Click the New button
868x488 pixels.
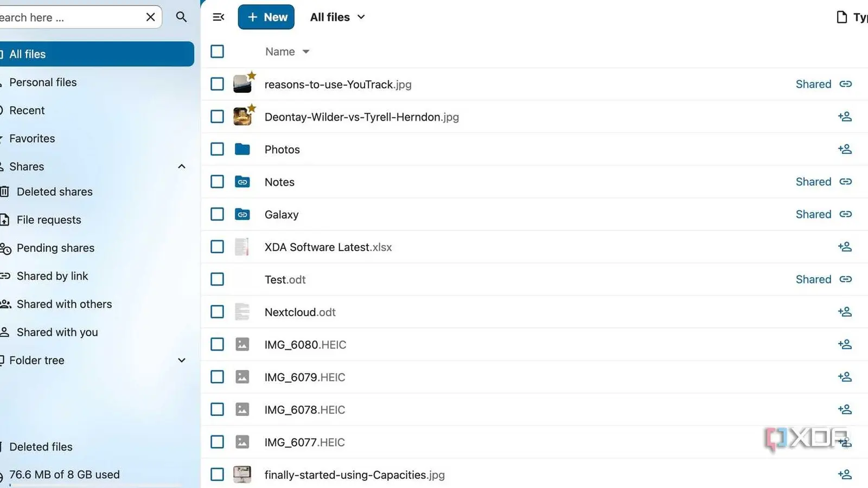(266, 17)
